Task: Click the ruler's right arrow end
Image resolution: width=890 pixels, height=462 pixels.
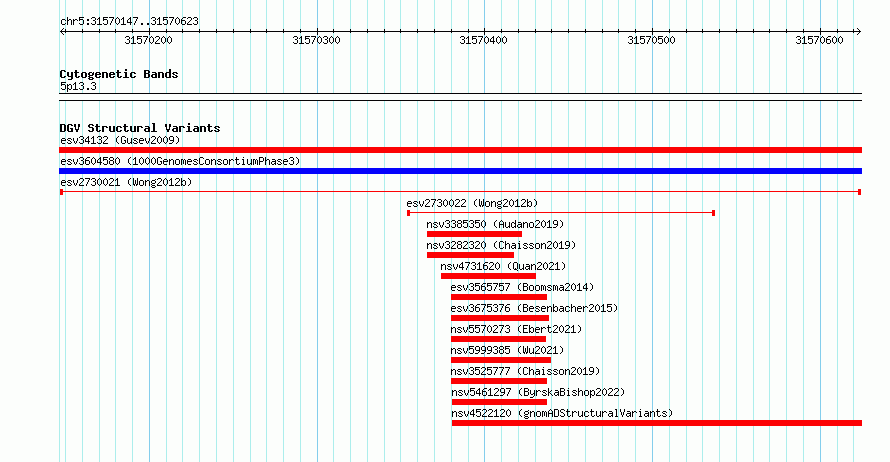Action: point(858,32)
